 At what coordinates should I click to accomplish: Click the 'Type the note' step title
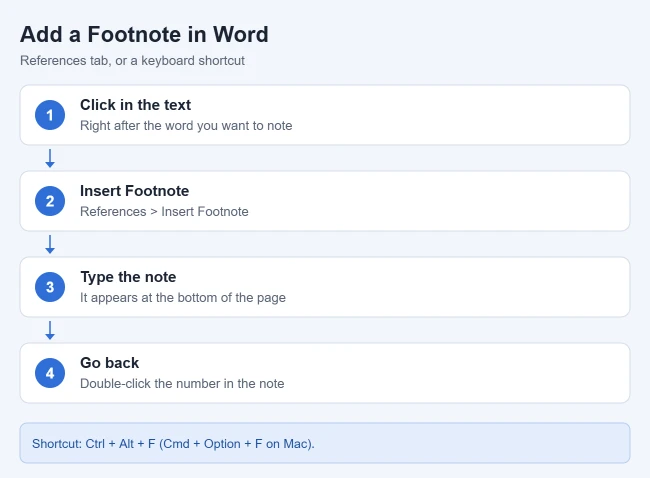pos(128,277)
